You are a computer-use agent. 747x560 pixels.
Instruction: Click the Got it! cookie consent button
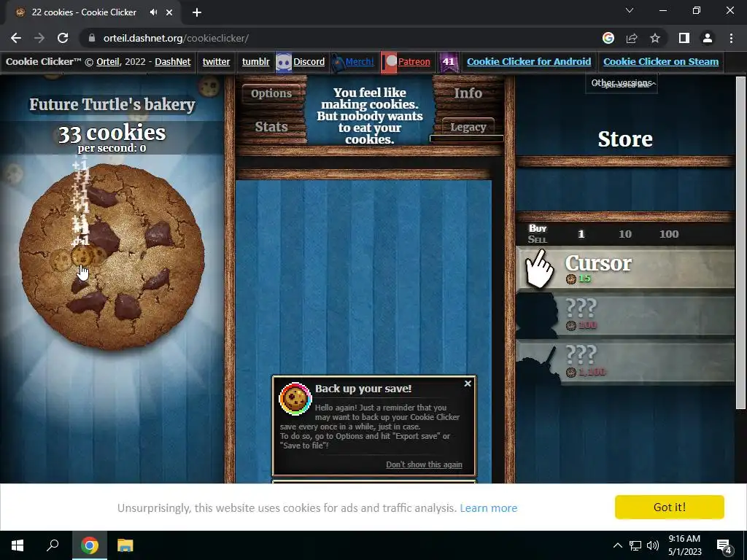[x=670, y=507]
